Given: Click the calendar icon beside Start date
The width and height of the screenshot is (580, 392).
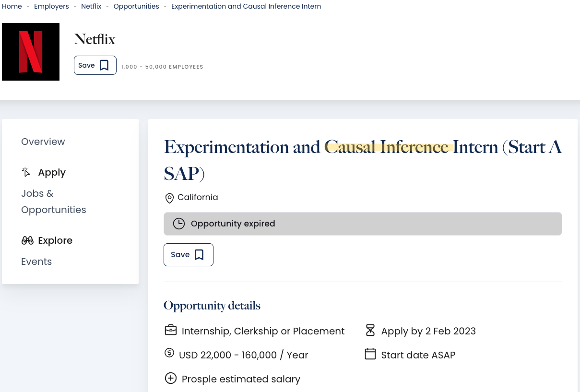Looking at the screenshot, I should point(370,354).
